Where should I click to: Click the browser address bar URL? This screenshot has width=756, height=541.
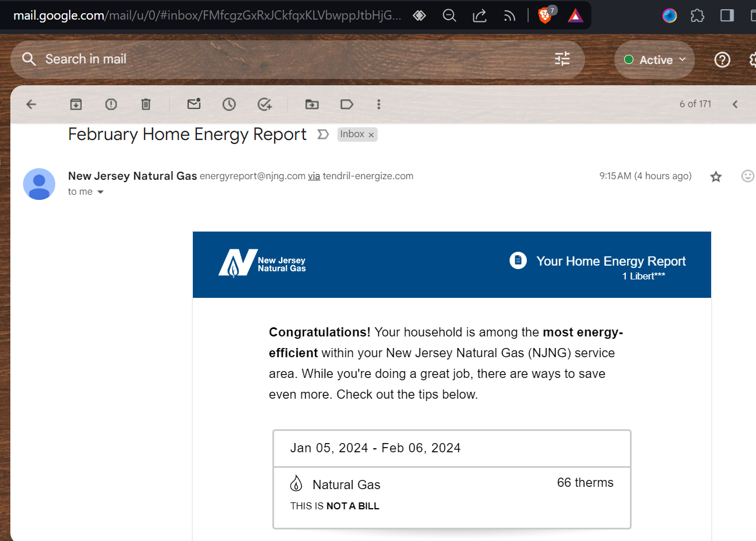point(207,15)
